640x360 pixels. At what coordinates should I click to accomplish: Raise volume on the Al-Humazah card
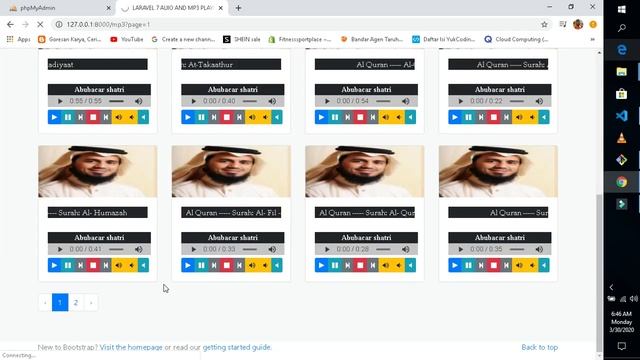[x=118, y=265]
